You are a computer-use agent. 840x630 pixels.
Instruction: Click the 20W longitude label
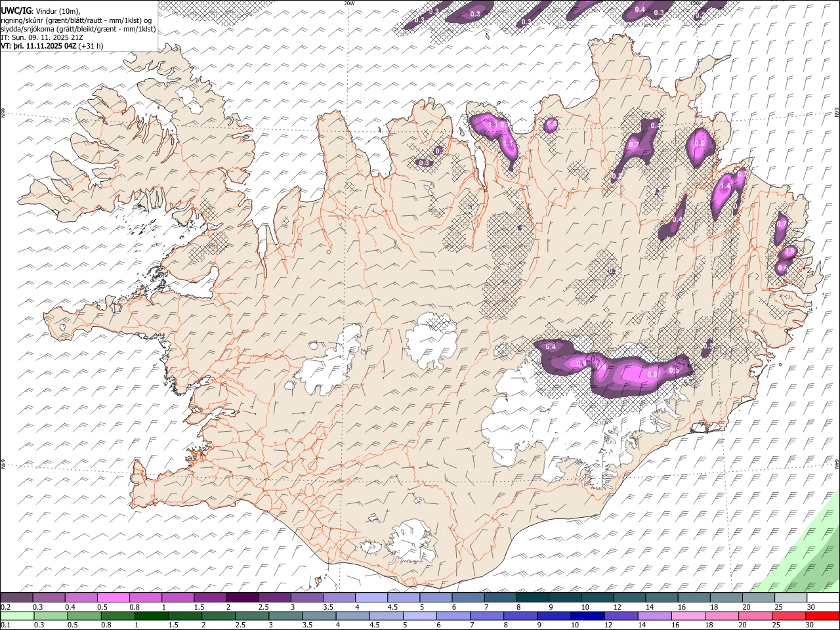pos(349,3)
